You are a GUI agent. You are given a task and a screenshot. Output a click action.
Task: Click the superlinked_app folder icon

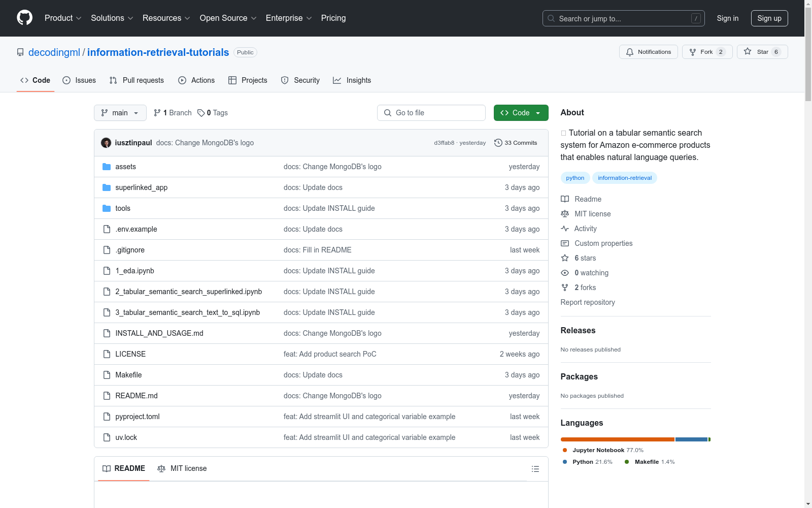tap(107, 187)
